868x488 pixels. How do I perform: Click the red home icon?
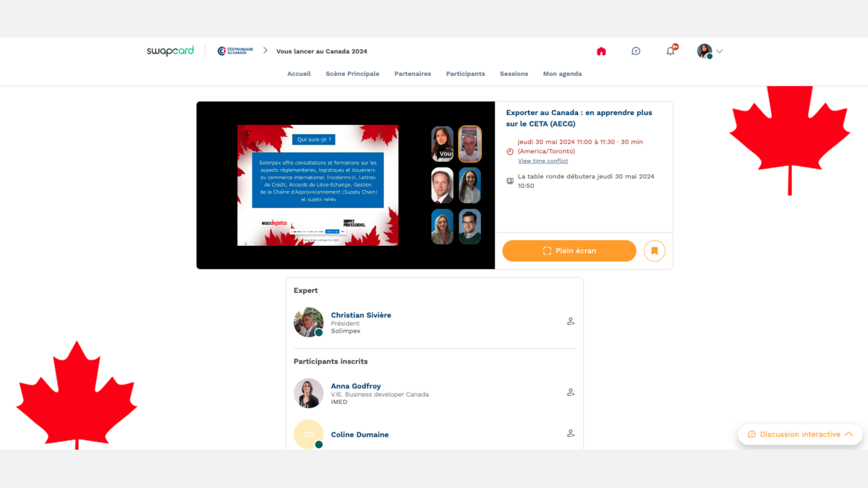[x=601, y=51]
